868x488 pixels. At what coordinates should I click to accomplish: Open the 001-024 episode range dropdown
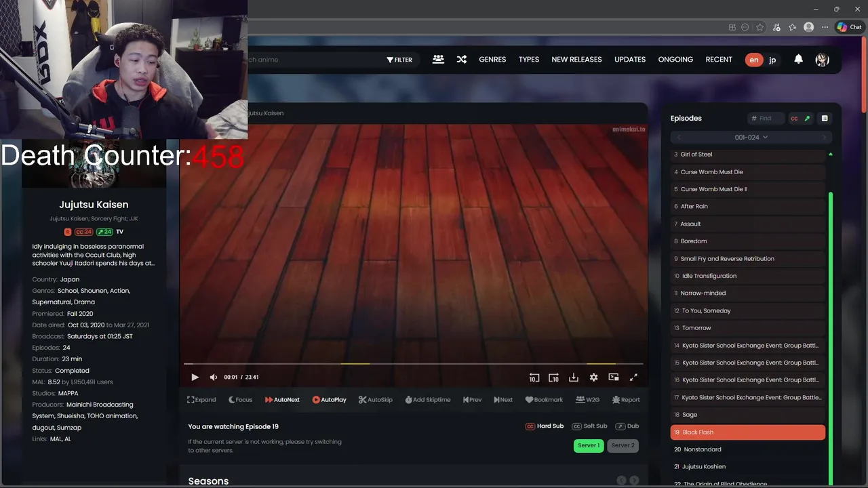tap(751, 137)
